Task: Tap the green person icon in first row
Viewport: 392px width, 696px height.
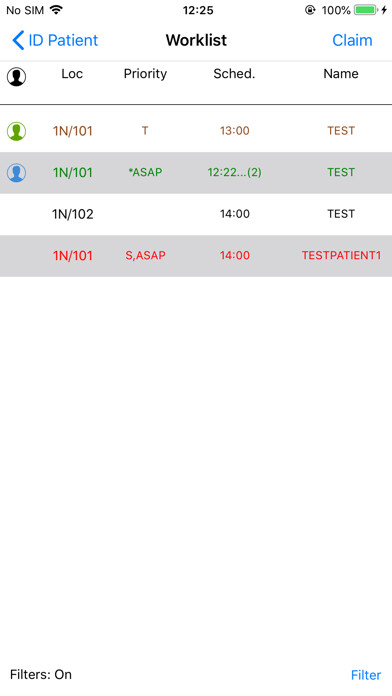Action: 16,131
